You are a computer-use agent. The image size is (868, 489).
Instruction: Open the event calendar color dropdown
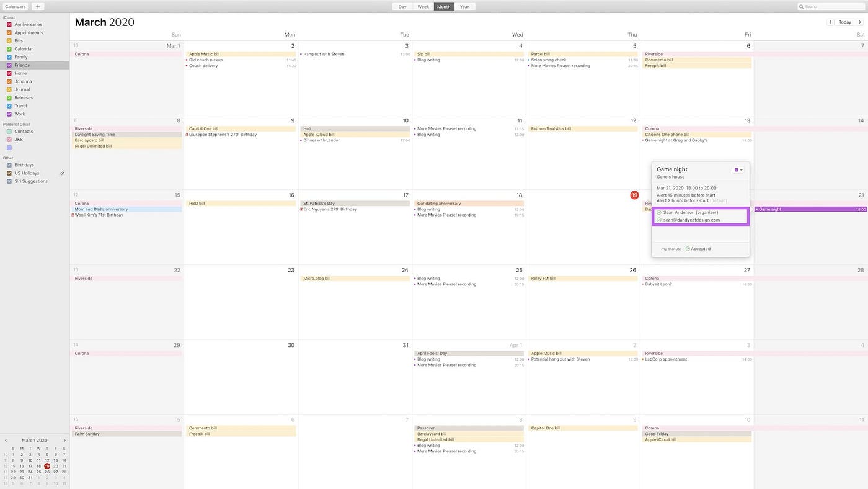[x=738, y=169]
